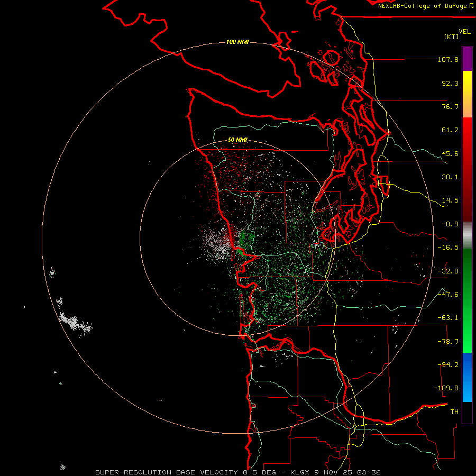Click the purple segment of the color bar

point(467,59)
